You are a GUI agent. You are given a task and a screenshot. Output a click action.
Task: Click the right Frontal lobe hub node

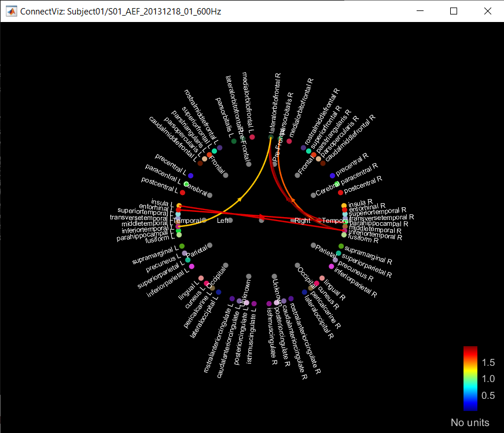(297, 175)
